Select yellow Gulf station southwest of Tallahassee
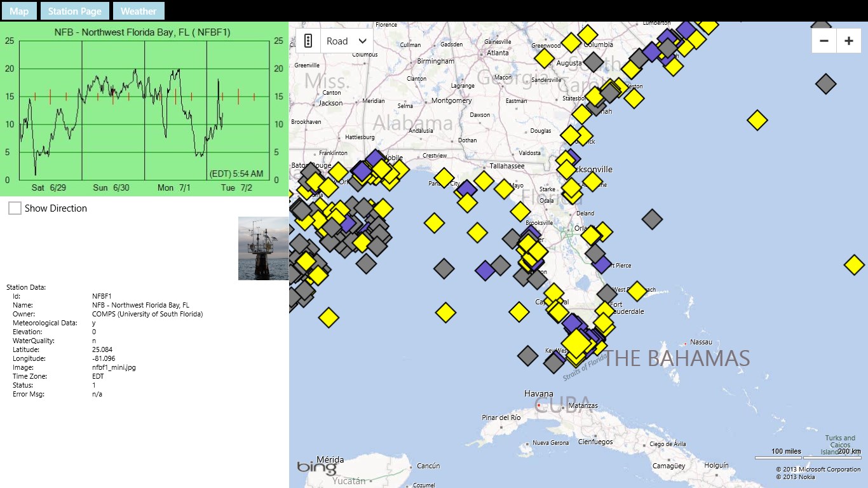The height and width of the screenshot is (488, 868). tap(484, 181)
